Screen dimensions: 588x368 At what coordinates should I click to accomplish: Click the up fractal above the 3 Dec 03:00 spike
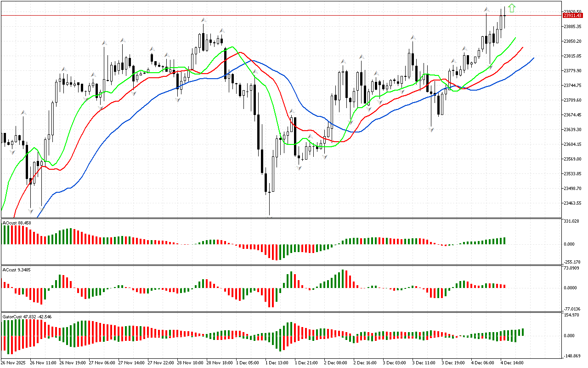(413, 38)
